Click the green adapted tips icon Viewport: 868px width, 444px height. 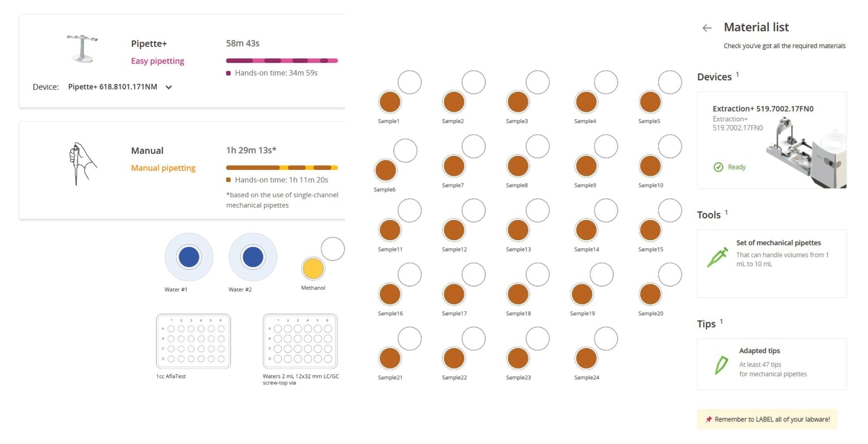pos(721,365)
